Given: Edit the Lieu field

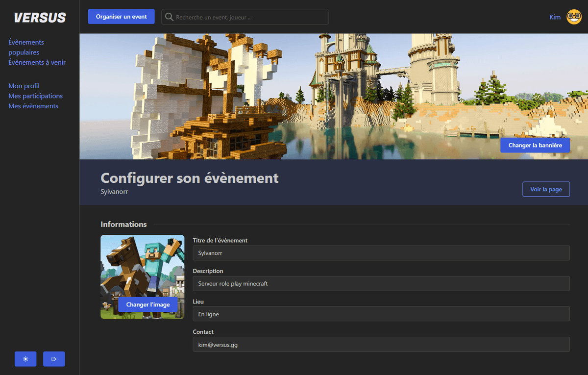Looking at the screenshot, I should pos(381,314).
